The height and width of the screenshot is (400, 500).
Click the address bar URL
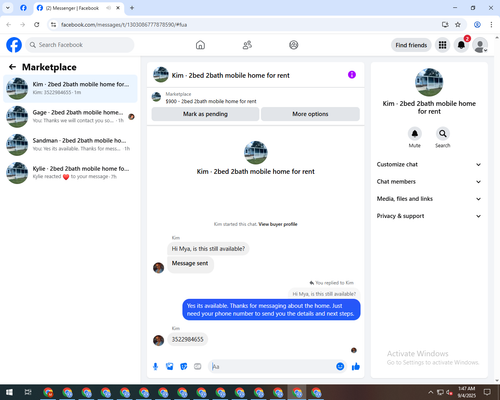(x=124, y=25)
